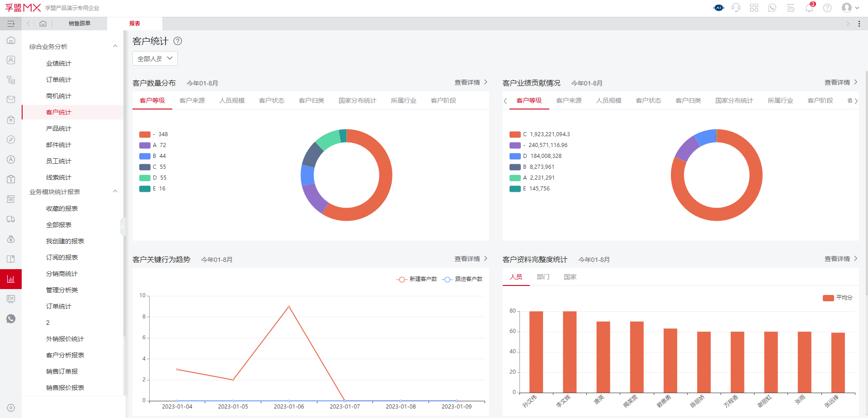
Task: Open the AI assistant icon
Action: pos(718,8)
